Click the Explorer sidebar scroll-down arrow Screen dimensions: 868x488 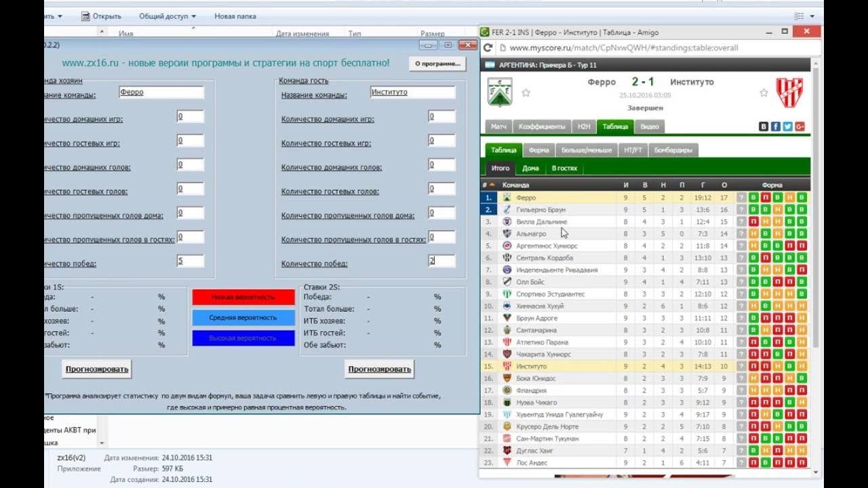point(102,443)
